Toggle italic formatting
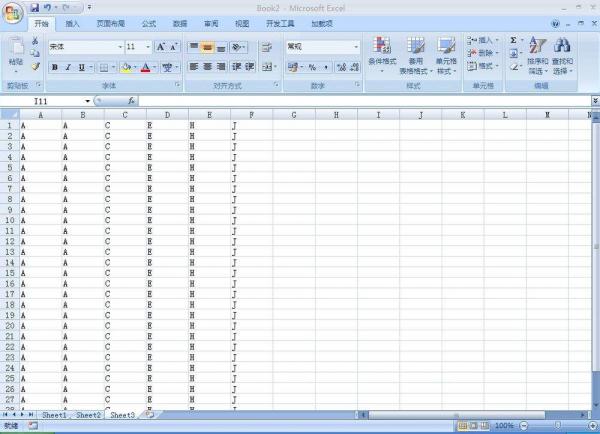This screenshot has height=434, width=600. [x=68, y=67]
